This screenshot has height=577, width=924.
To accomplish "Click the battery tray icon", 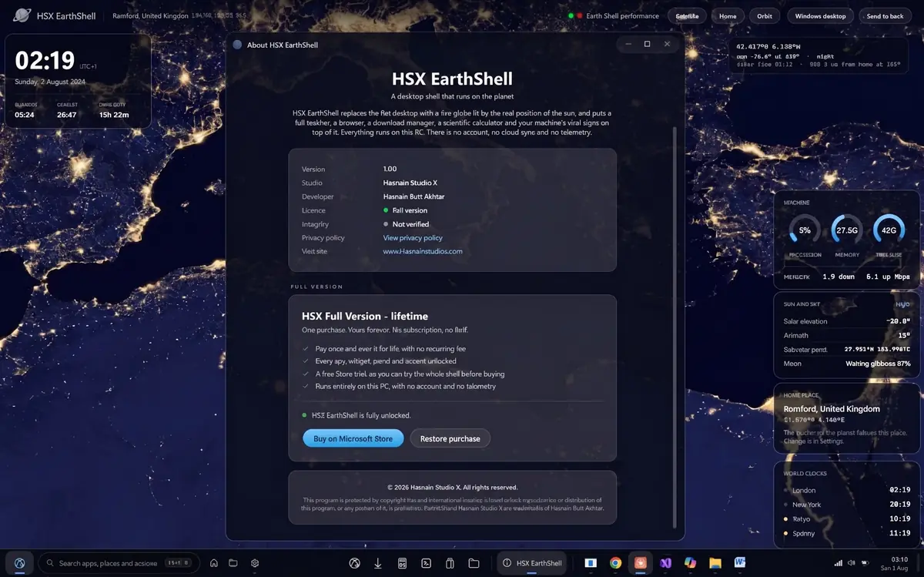I will tap(864, 563).
